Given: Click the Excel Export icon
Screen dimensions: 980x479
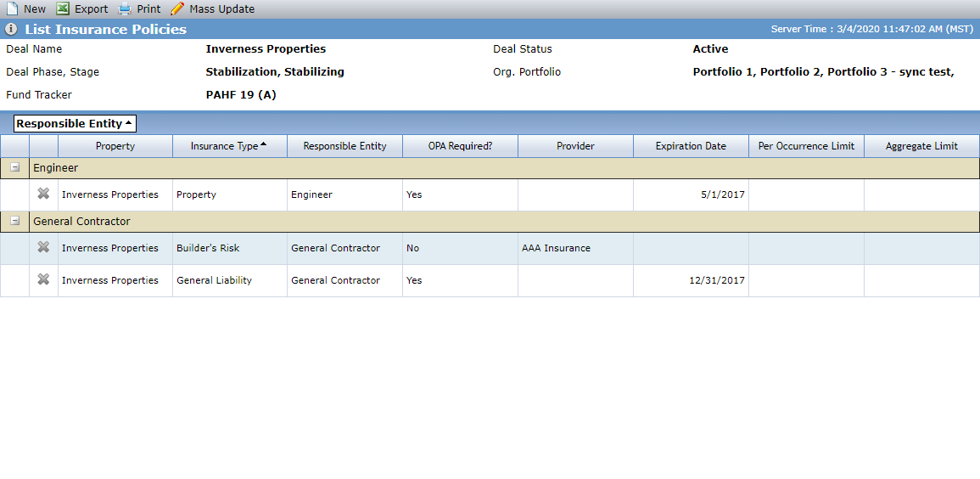Looking at the screenshot, I should click(x=63, y=8).
